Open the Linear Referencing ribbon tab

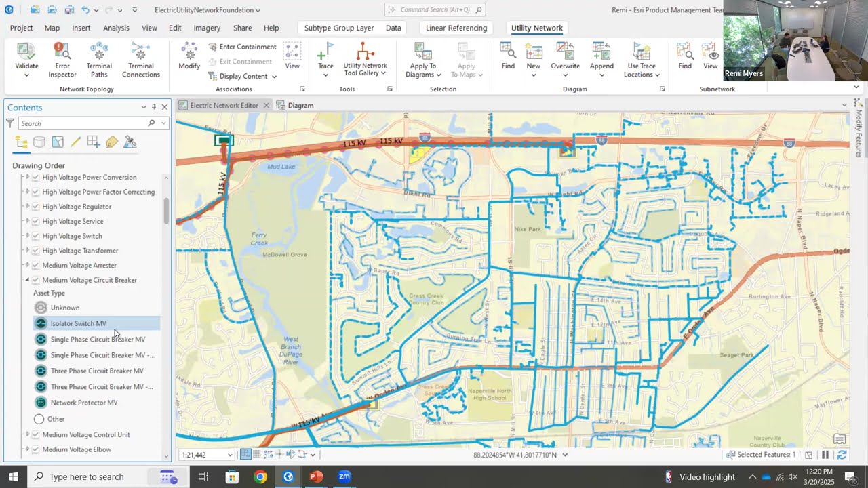click(456, 28)
